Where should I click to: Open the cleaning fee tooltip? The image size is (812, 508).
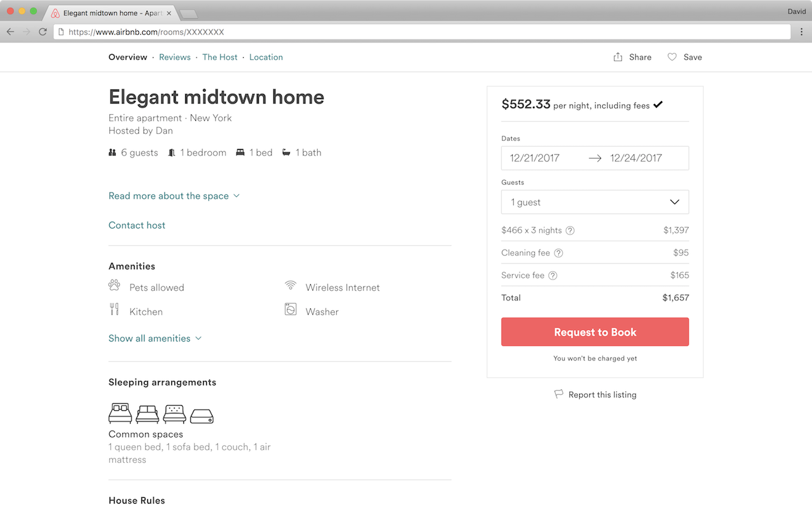[558, 253]
